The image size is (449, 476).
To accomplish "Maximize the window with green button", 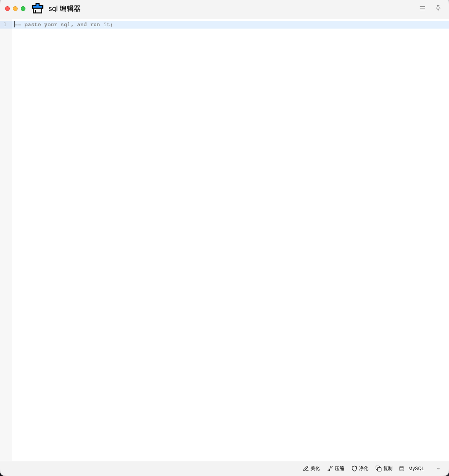I will click(x=23, y=9).
